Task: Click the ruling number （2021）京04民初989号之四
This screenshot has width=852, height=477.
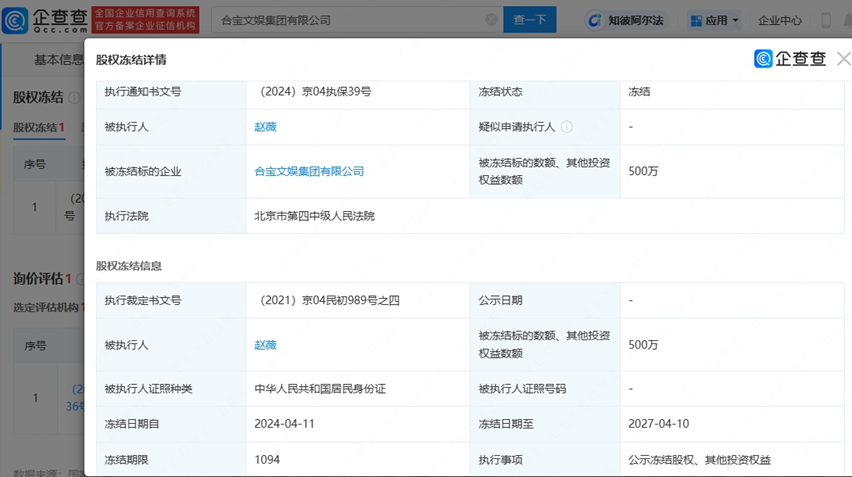Action: 329,300
